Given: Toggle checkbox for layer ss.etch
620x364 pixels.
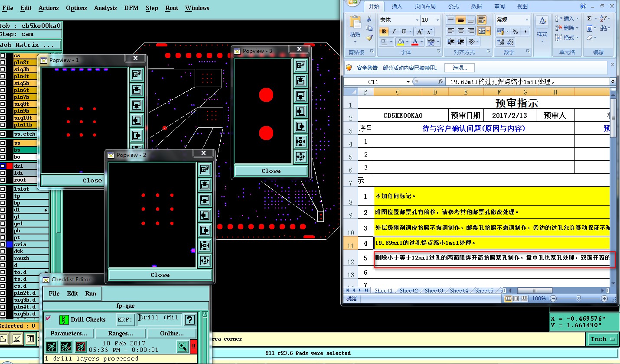Looking at the screenshot, I should (x=3, y=134).
